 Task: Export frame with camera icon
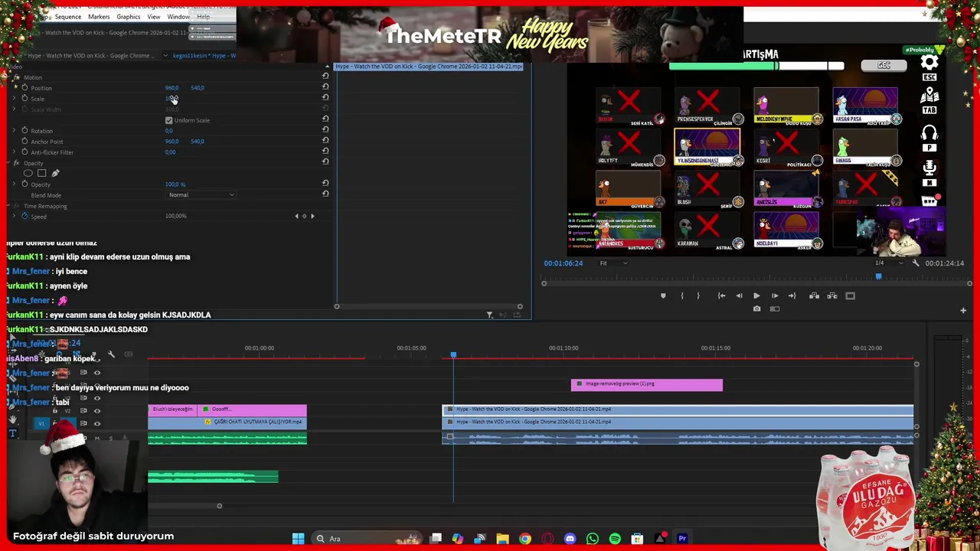[x=756, y=309]
